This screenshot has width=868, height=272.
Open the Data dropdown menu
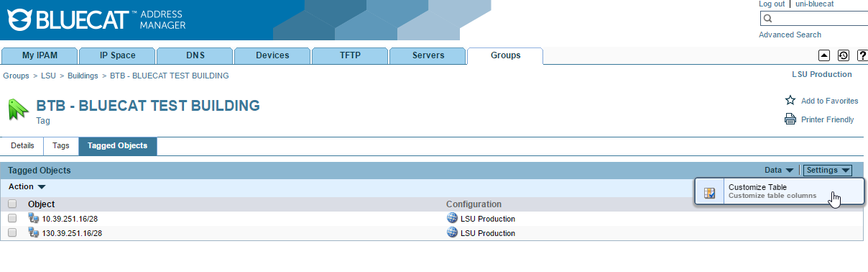[x=779, y=171]
